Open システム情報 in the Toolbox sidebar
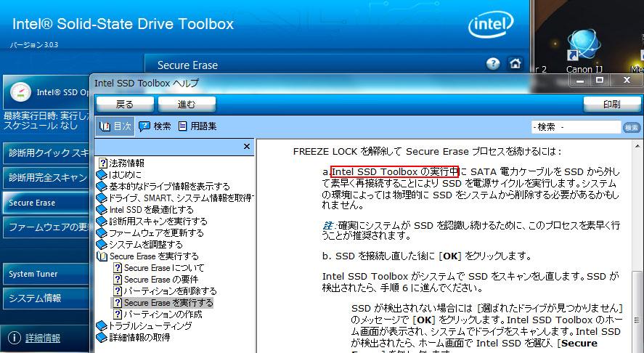Image resolution: width=644 pixels, height=353 pixels. click(x=46, y=299)
